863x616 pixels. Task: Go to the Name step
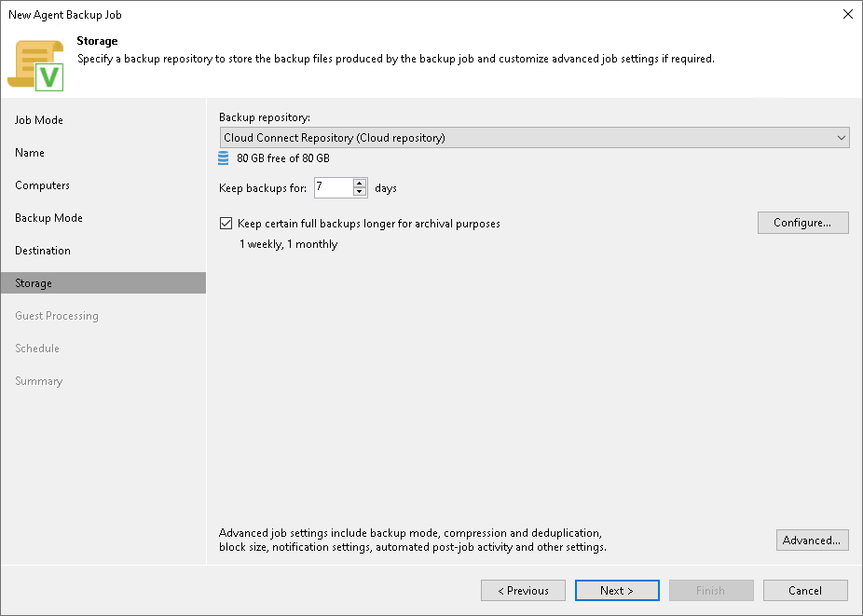click(x=29, y=152)
